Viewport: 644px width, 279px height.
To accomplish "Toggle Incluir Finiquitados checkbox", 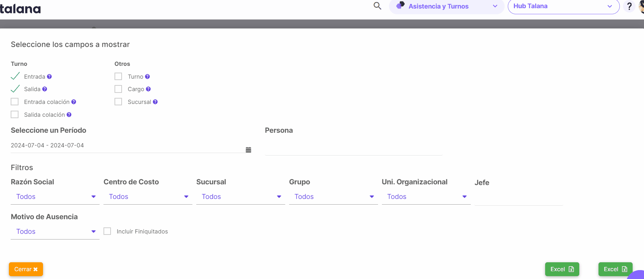I will tap(107, 231).
